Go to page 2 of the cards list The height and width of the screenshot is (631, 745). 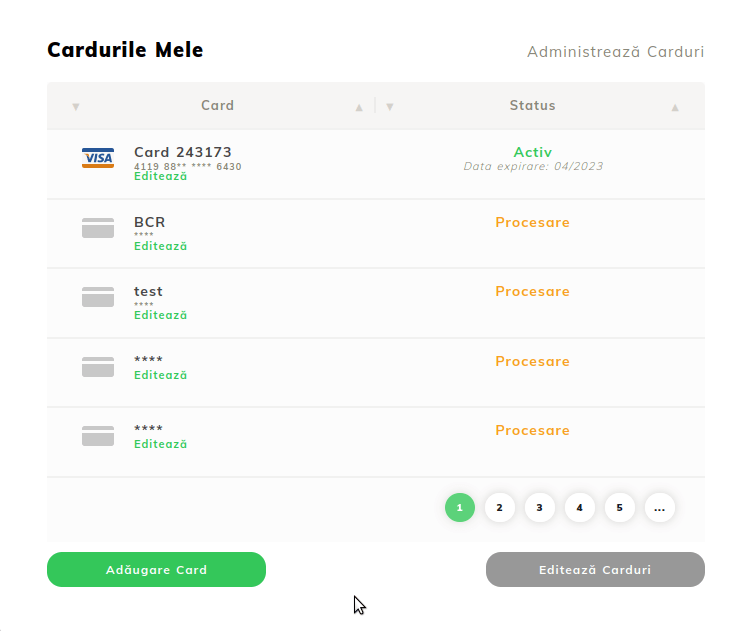(x=499, y=508)
